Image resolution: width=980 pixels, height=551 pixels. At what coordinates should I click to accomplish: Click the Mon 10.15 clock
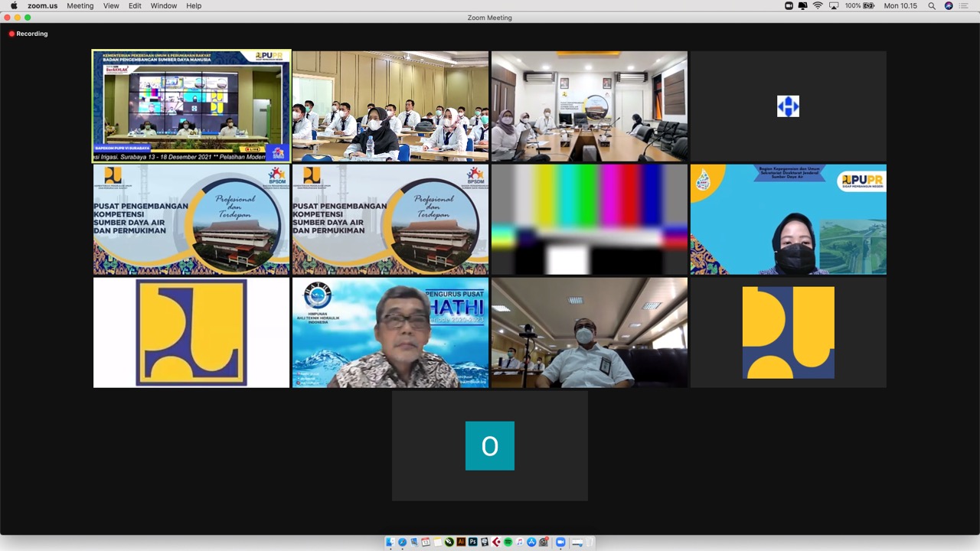900,5
